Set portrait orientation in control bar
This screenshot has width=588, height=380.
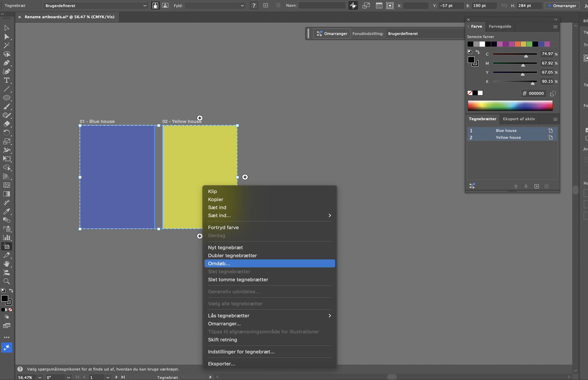pos(155,6)
